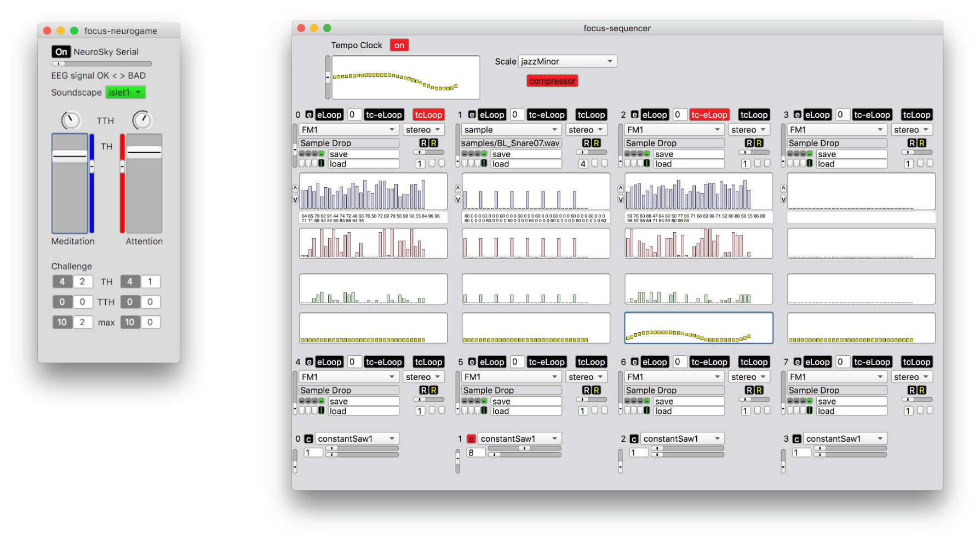Click track 0 pattern down arrow (v)
Viewport: 980px width, 543px height.
click(295, 199)
